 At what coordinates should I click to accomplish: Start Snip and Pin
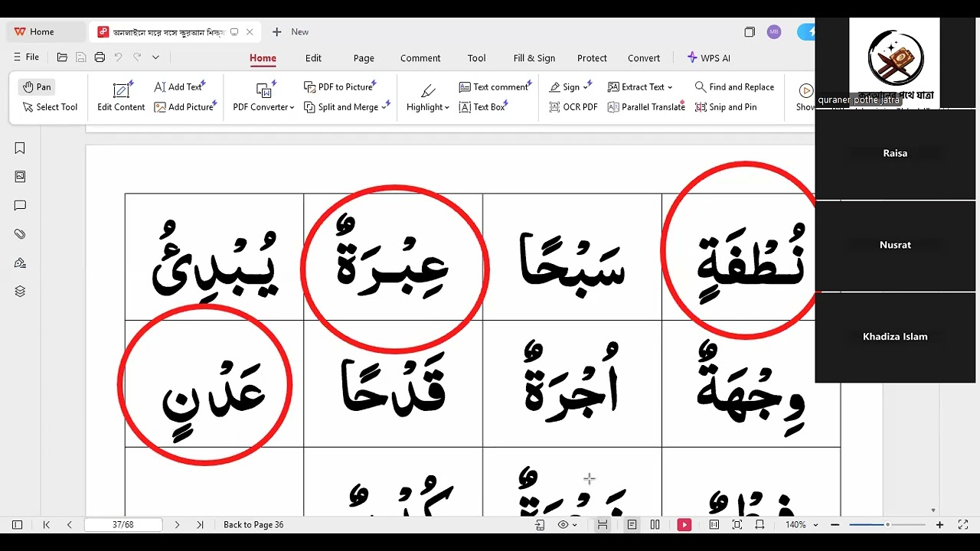(726, 107)
